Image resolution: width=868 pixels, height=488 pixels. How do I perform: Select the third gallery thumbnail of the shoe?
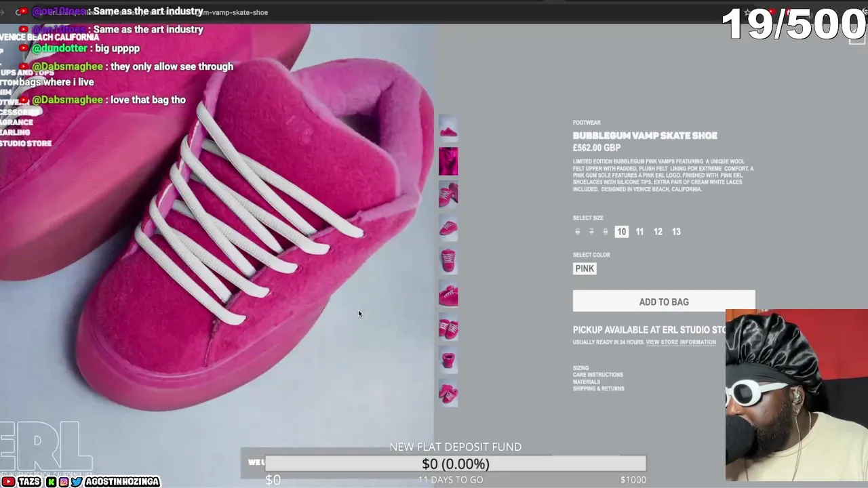pyautogui.click(x=448, y=195)
